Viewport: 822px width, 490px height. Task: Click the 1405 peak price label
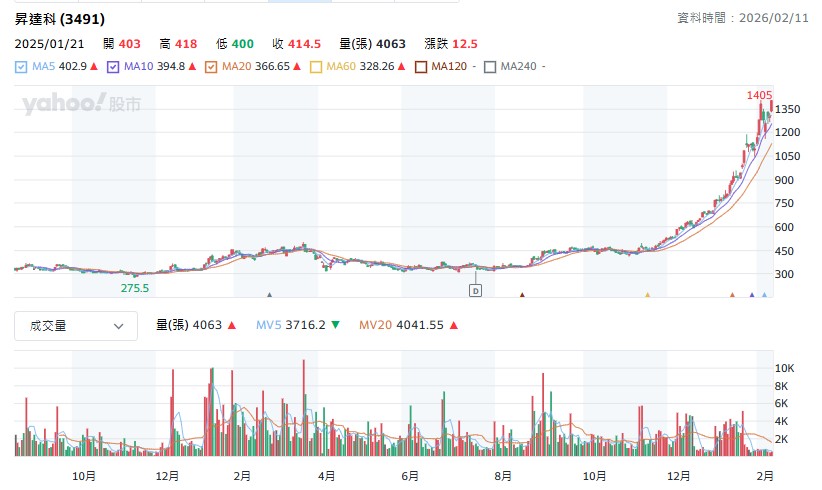pyautogui.click(x=759, y=95)
